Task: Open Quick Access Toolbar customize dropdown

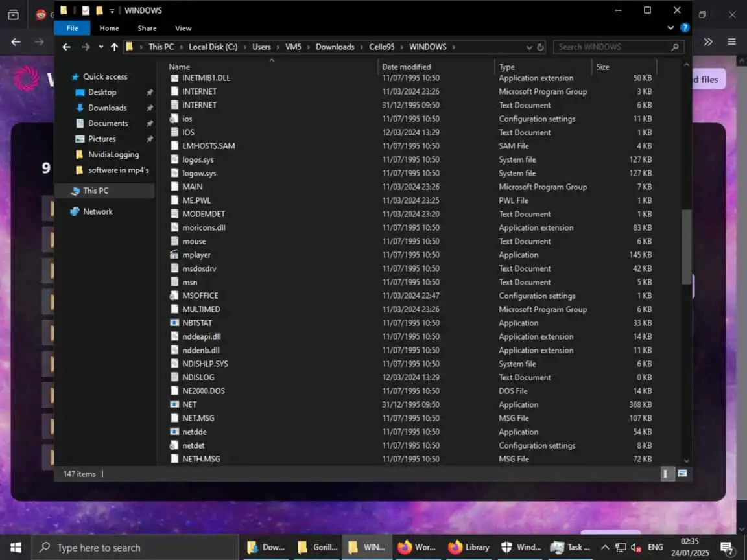Action: [112, 10]
